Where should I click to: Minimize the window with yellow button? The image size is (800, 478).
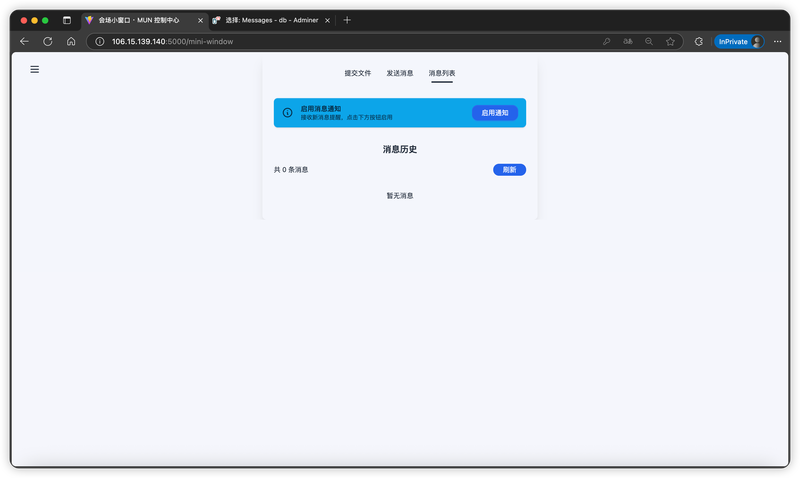(34, 20)
